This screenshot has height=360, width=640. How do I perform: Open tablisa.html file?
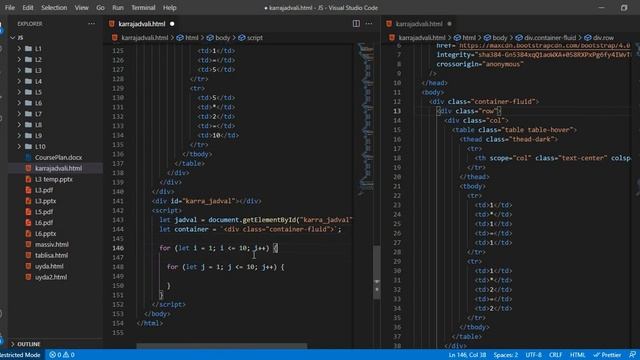pos(51,255)
